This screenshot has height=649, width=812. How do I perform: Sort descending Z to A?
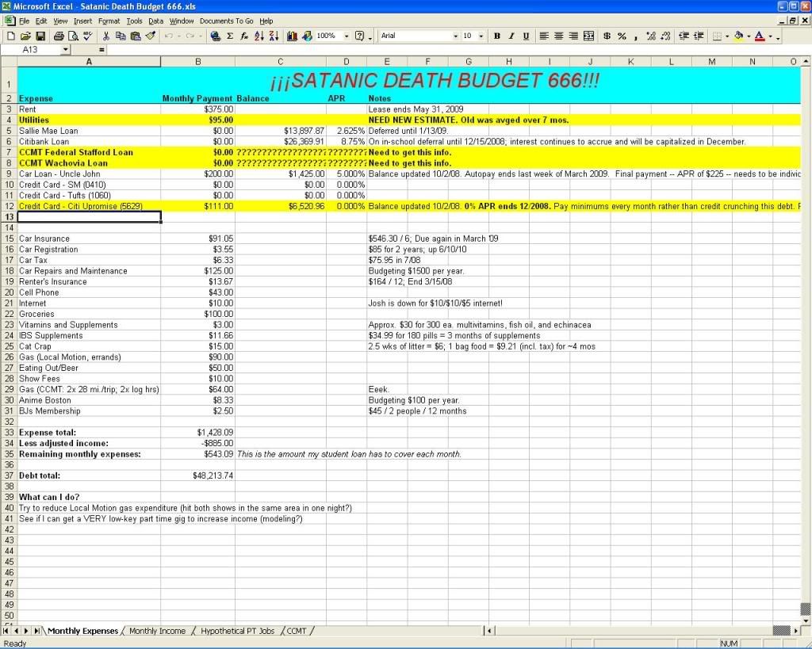(274, 36)
